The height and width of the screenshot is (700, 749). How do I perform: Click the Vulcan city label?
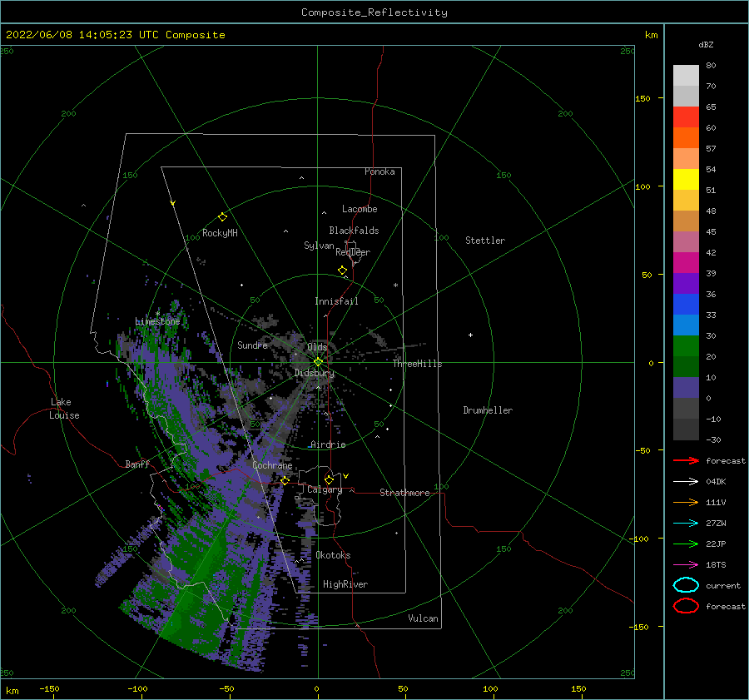[x=423, y=618]
